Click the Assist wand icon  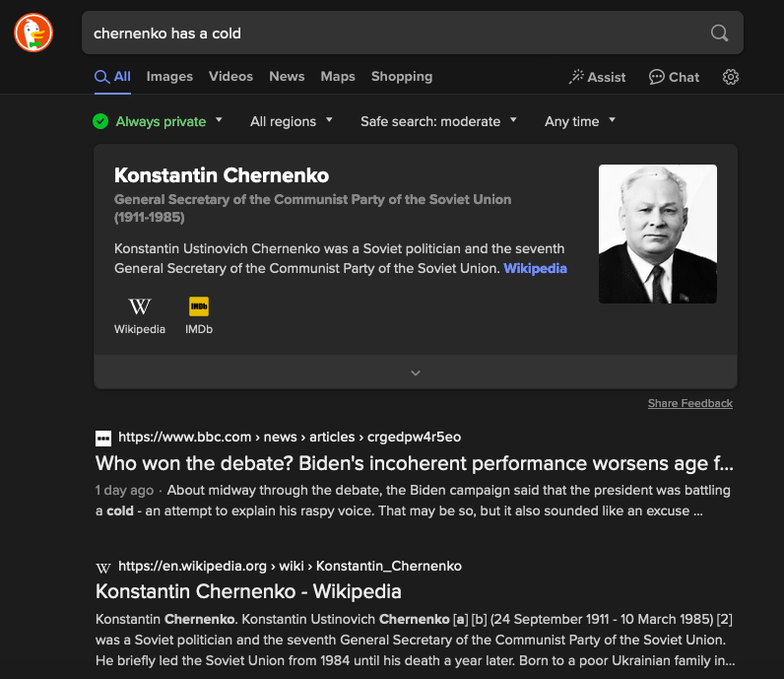point(576,77)
